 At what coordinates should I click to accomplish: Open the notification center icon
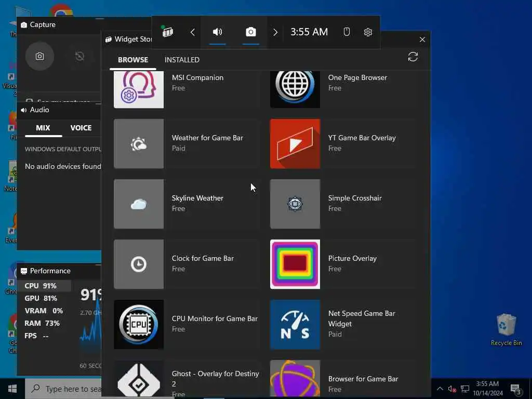pos(516,389)
